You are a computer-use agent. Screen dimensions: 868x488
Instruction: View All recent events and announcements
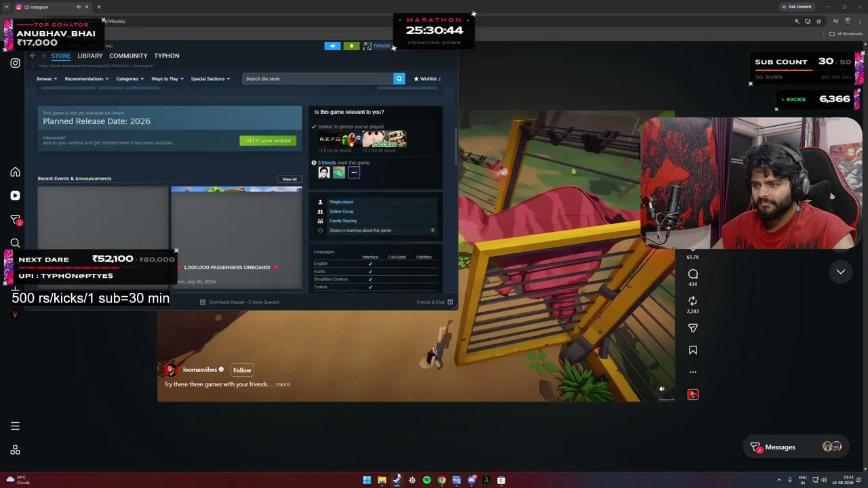pos(290,179)
